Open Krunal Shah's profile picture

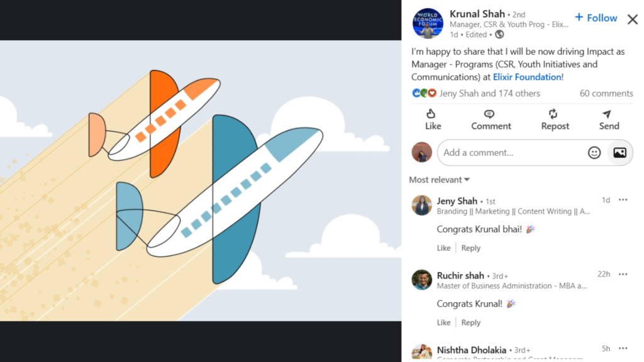(428, 23)
